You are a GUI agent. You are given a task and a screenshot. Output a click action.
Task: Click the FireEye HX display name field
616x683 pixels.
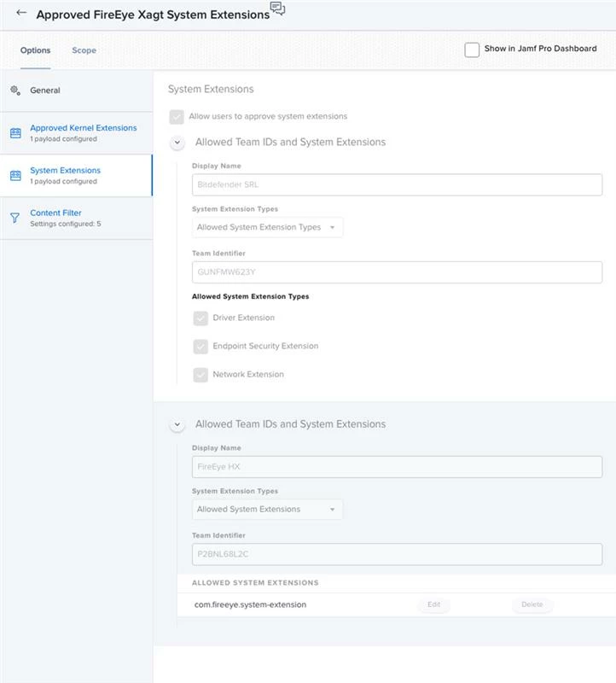coord(397,467)
